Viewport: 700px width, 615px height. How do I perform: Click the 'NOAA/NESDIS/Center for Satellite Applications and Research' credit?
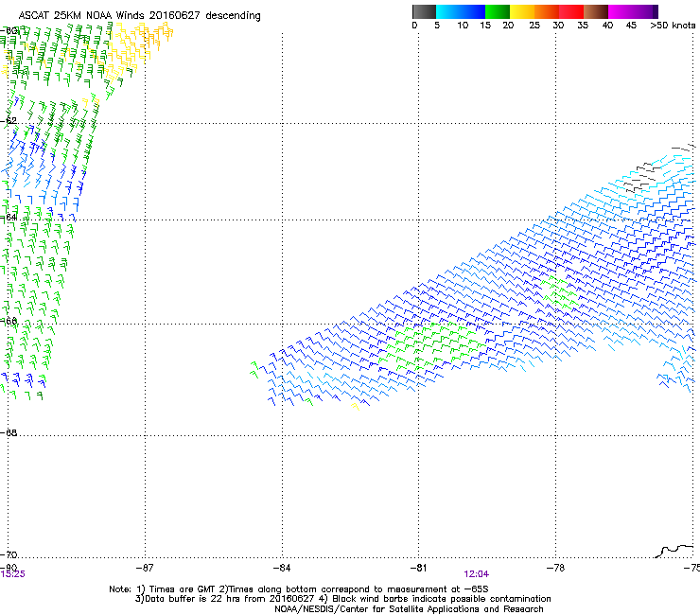click(x=409, y=609)
